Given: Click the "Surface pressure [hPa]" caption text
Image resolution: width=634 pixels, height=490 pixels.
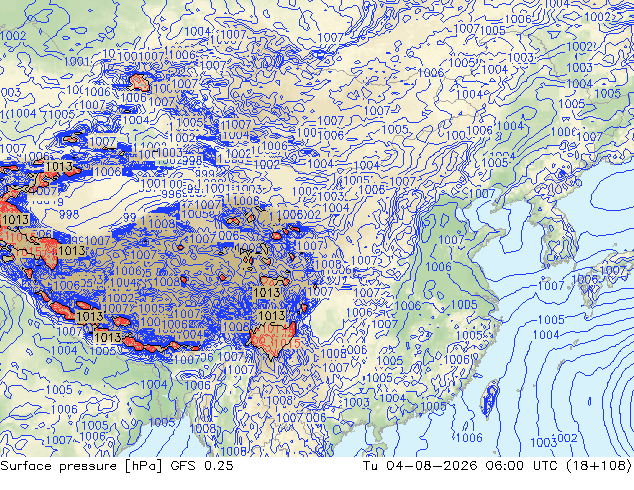Looking at the screenshot, I should pyautogui.click(x=81, y=466).
